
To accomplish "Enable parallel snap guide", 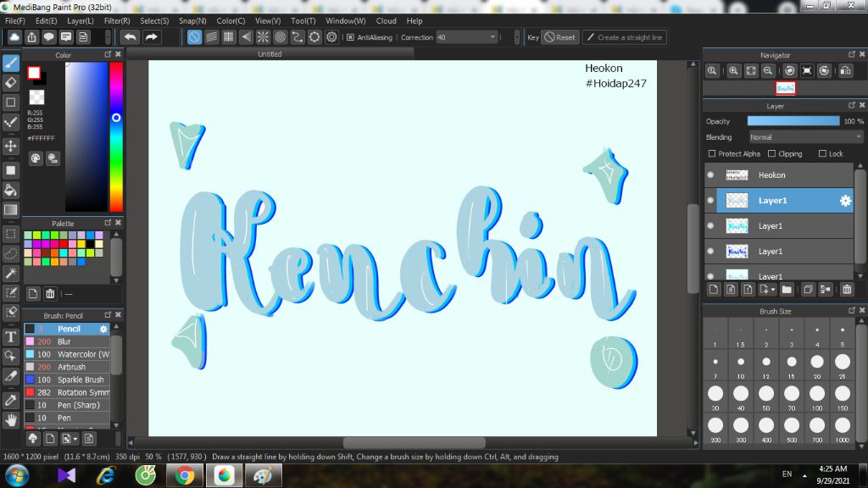I will pyautogui.click(x=211, y=37).
